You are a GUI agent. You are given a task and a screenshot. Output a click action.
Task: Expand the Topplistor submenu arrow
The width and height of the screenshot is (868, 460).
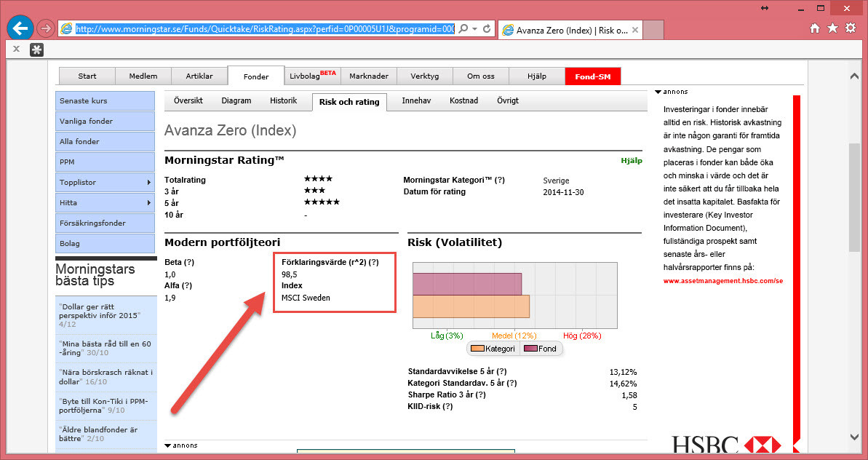pos(148,183)
